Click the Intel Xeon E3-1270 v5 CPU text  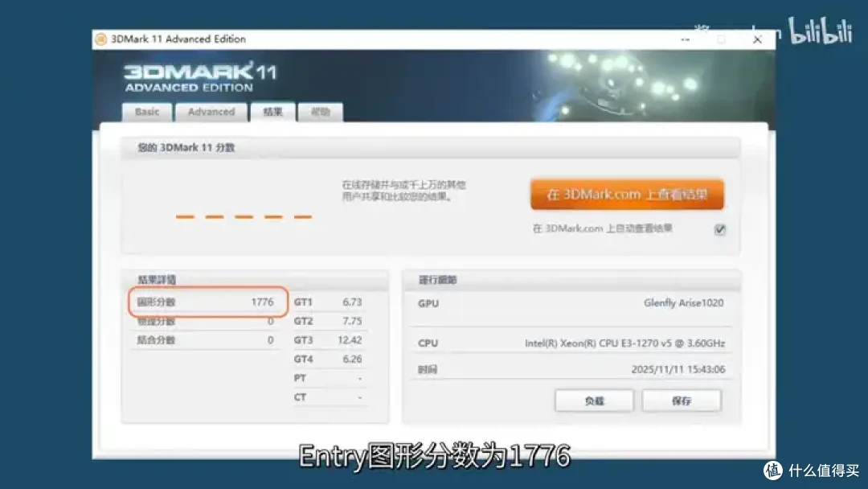click(x=625, y=343)
